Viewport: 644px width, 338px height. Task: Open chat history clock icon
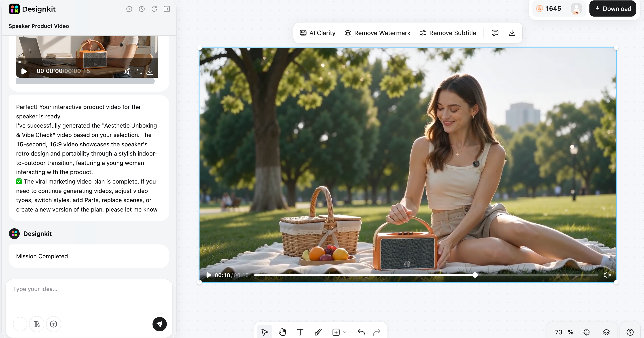pos(142,9)
